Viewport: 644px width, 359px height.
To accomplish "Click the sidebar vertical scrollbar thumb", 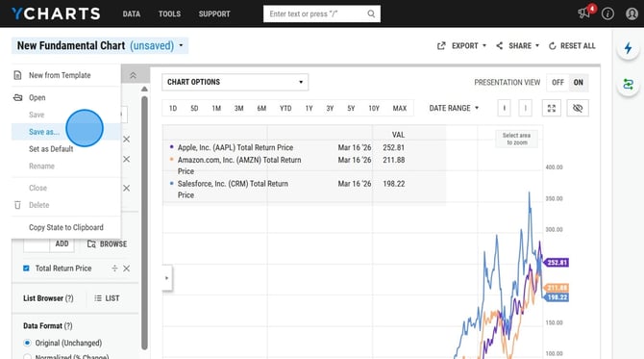I will [x=144, y=222].
